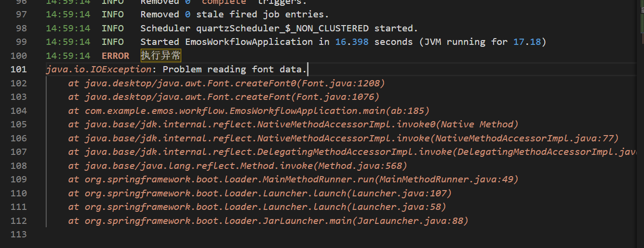The image size is (644, 248).
Task: Click the 17.18 JVM running time value
Action: [x=527, y=42]
